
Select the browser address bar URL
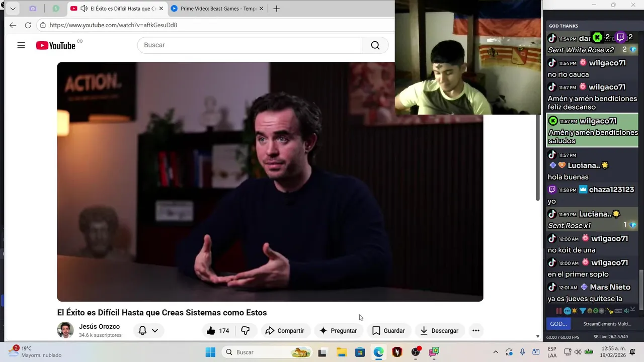[x=113, y=25]
